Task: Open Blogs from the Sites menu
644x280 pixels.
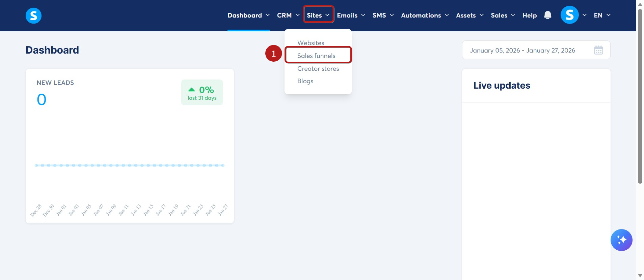Action: (x=305, y=81)
